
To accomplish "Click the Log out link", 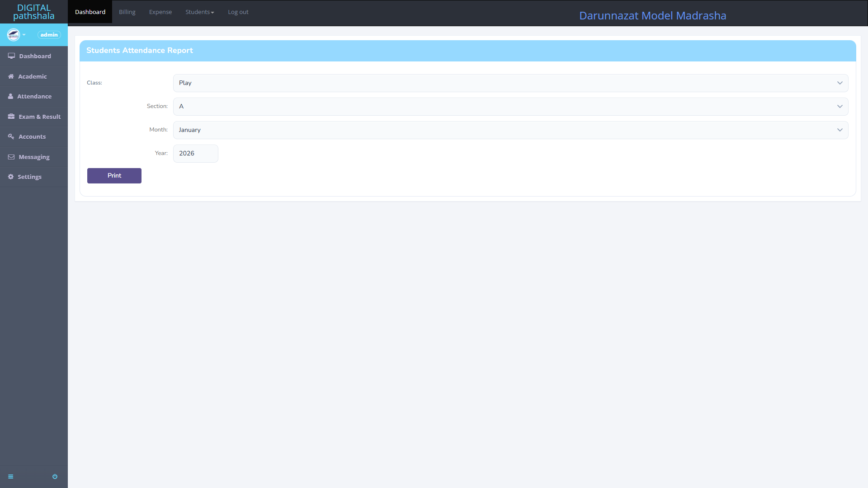I will click(238, 12).
